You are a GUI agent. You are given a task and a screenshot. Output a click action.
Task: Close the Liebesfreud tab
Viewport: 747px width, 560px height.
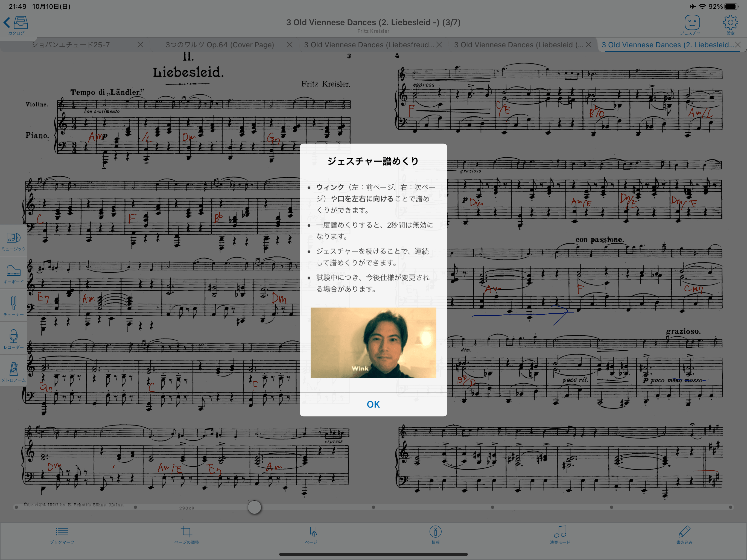[x=439, y=45]
